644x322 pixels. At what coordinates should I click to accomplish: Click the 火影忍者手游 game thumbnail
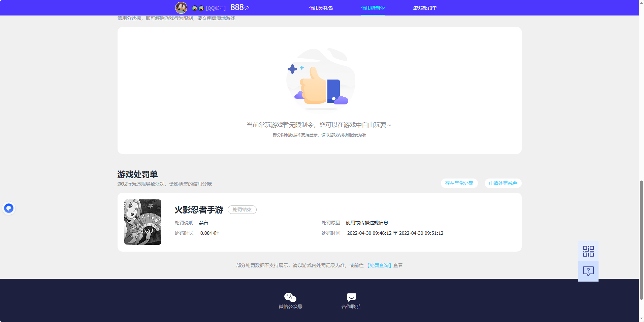coord(142,222)
